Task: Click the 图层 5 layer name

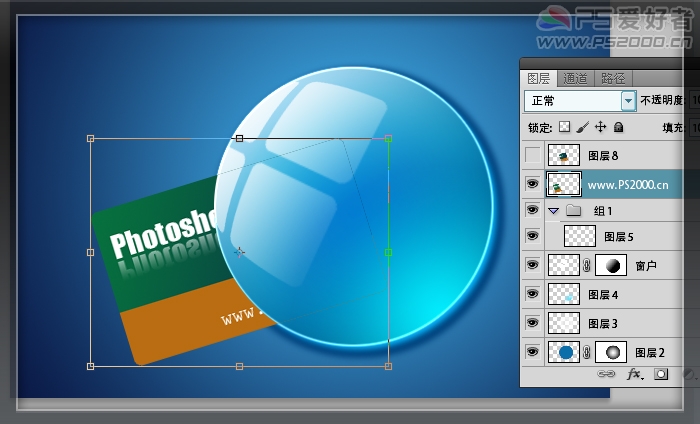Action: [x=619, y=237]
